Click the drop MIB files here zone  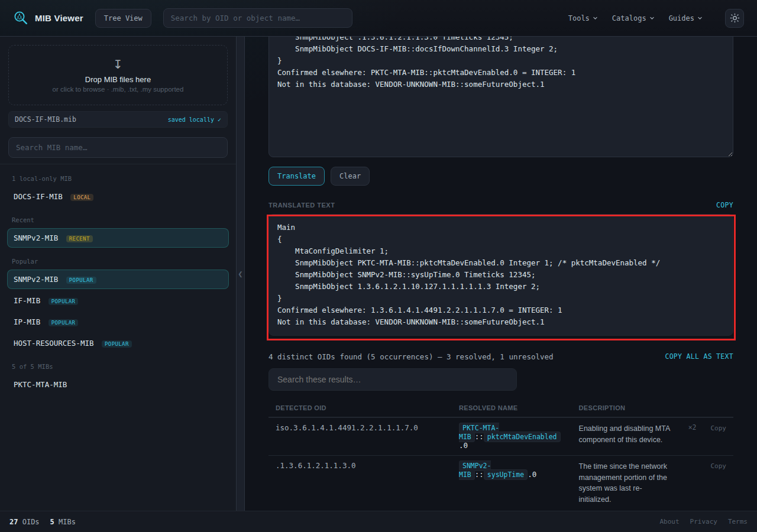(x=118, y=76)
